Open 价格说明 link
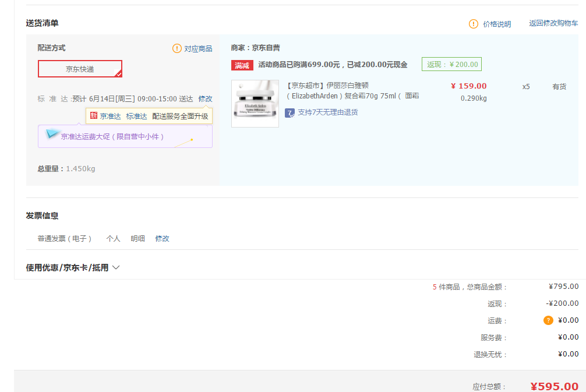Image resolution: width=586 pixels, height=392 pixels. click(x=497, y=24)
